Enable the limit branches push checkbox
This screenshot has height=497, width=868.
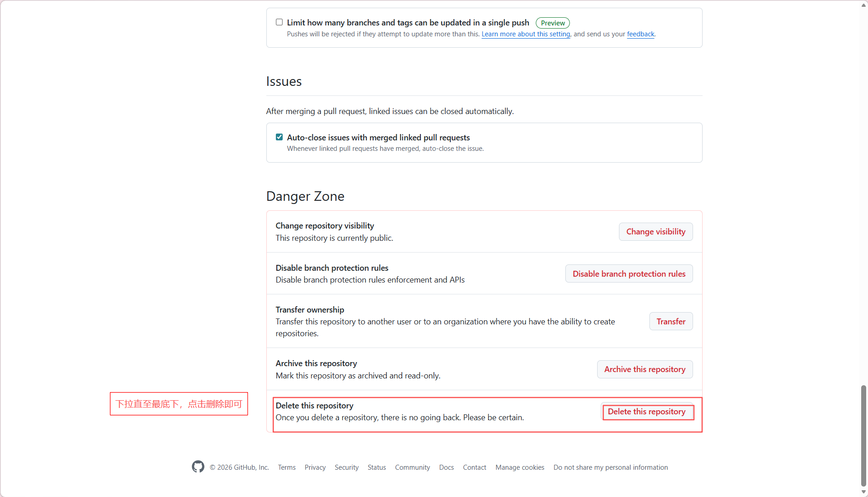point(279,22)
